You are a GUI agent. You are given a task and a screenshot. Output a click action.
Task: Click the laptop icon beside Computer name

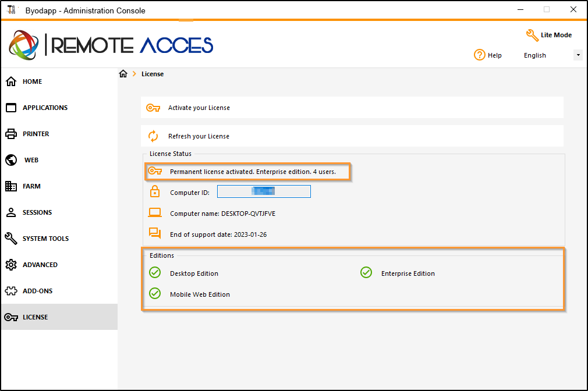(154, 213)
